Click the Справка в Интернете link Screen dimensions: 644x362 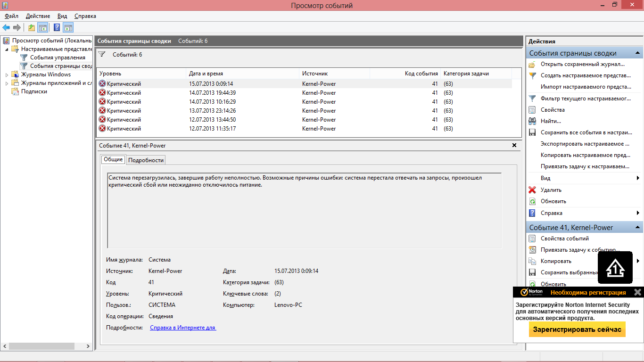[183, 328]
